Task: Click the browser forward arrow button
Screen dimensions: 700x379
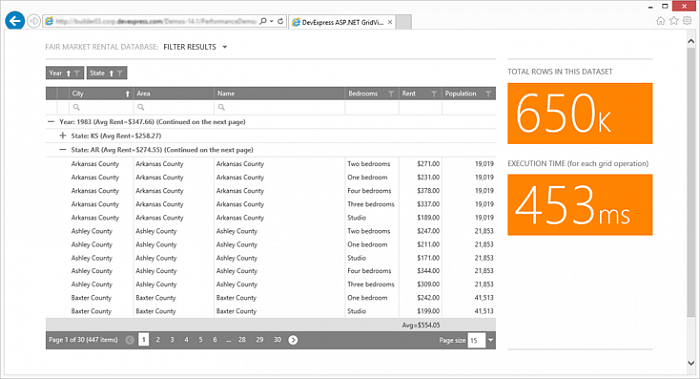Action: 34,21
